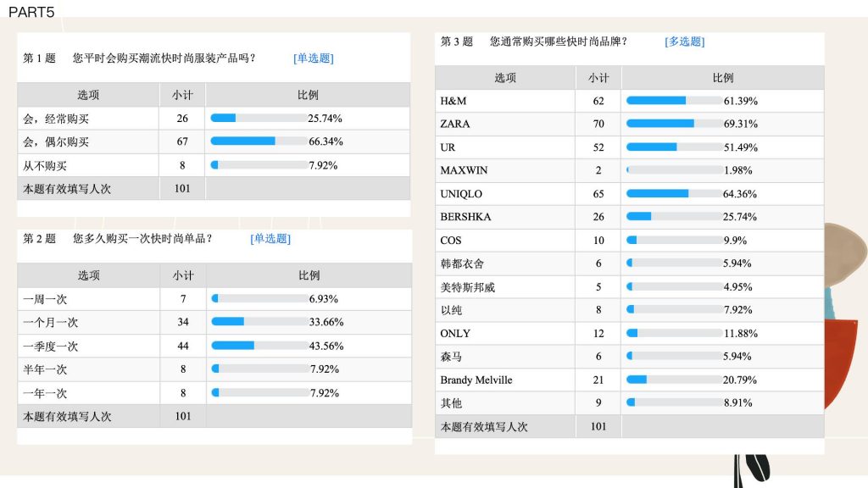This screenshot has width=868, height=488.
Task: Select the H&M percentage bar at 61.39%
Action: coord(674,100)
